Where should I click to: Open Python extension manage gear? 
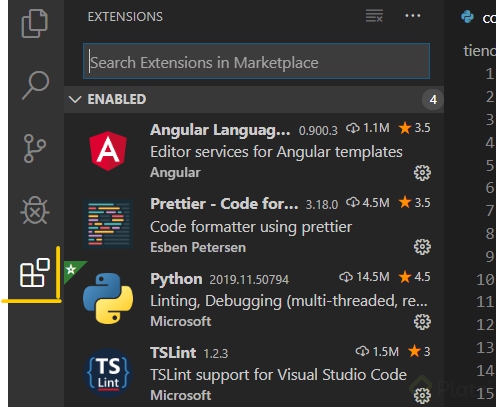[422, 322]
